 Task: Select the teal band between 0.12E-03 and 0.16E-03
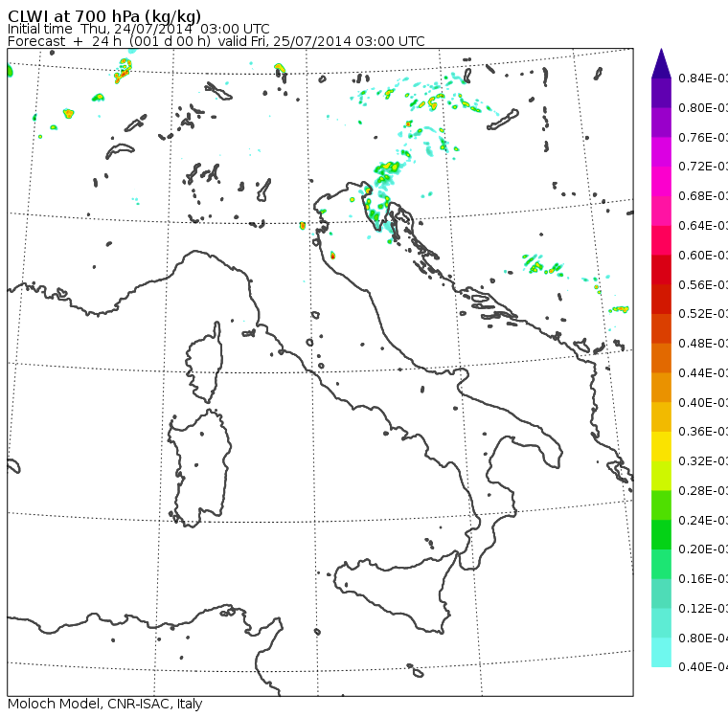(x=661, y=594)
